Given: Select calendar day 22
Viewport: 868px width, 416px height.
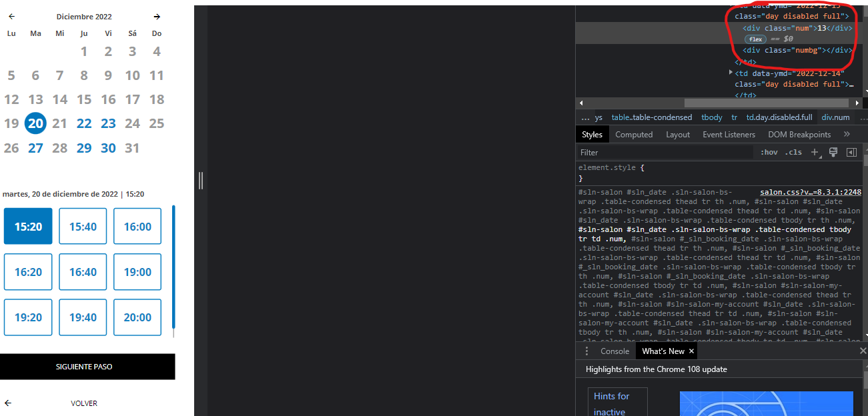Looking at the screenshot, I should [x=84, y=123].
